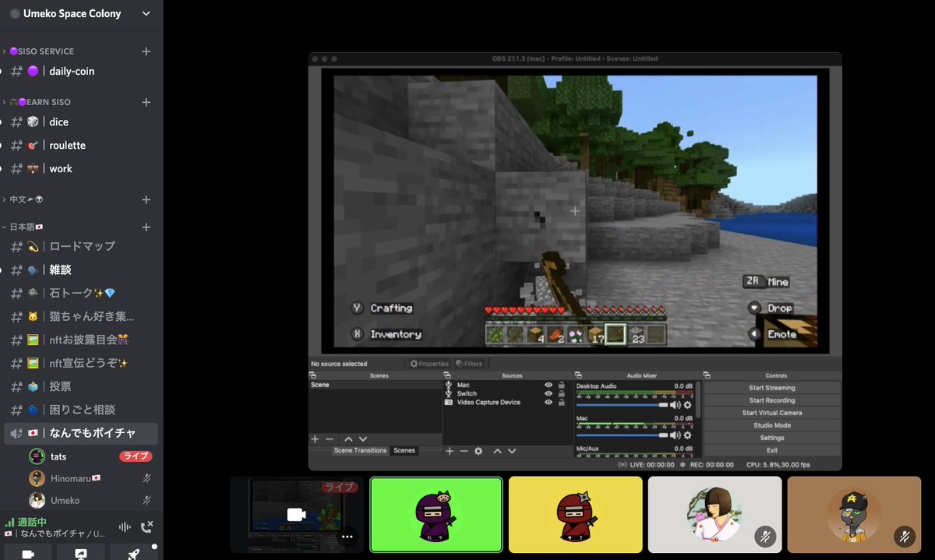935x560 pixels.
Task: Select Scene in the OBS Scenes list
Action: click(376, 385)
